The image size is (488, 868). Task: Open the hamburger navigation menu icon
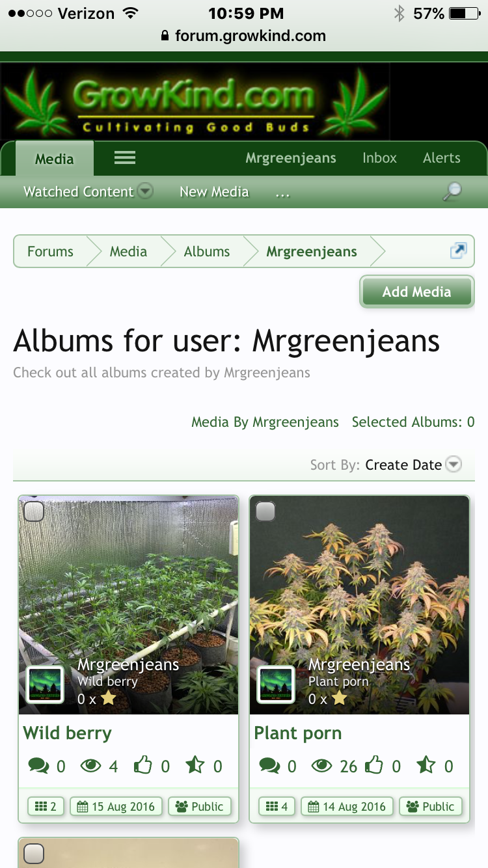pyautogui.click(x=124, y=157)
